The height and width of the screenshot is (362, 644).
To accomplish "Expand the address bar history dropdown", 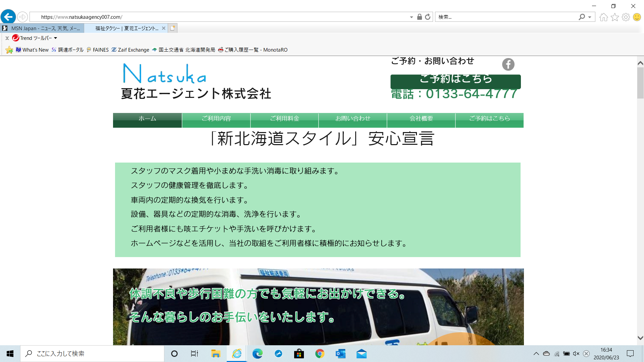I will tap(412, 17).
